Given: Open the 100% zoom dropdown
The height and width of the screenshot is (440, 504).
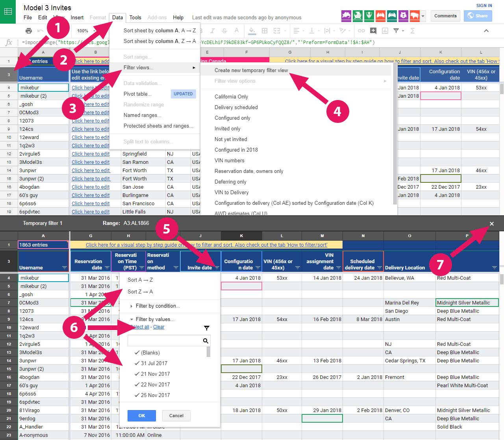Looking at the screenshot, I should point(86,31).
